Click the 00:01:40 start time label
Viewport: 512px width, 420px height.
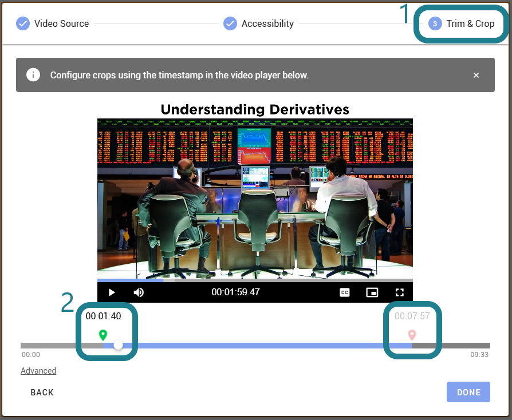103,316
